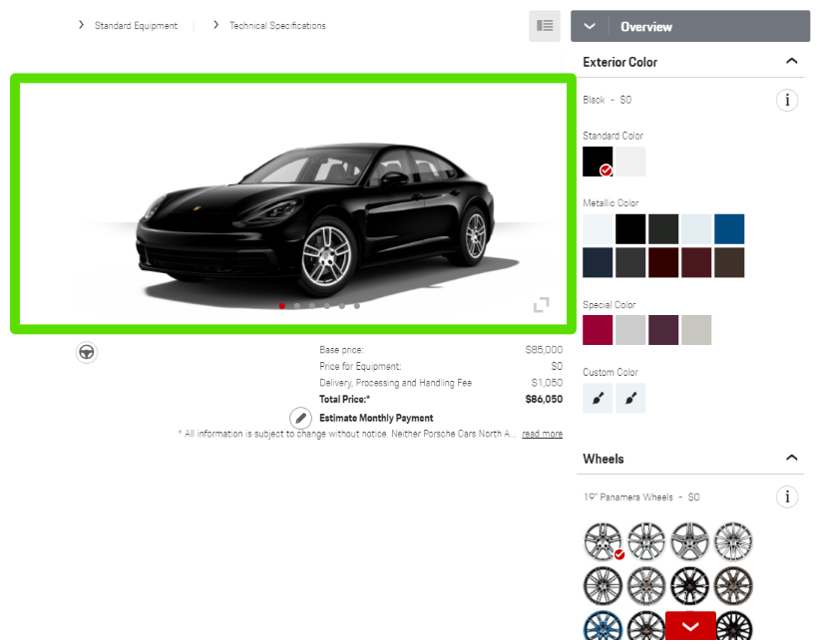Viewport: 817px width, 644px height.
Task: Select the white Standard Color option
Action: [630, 161]
